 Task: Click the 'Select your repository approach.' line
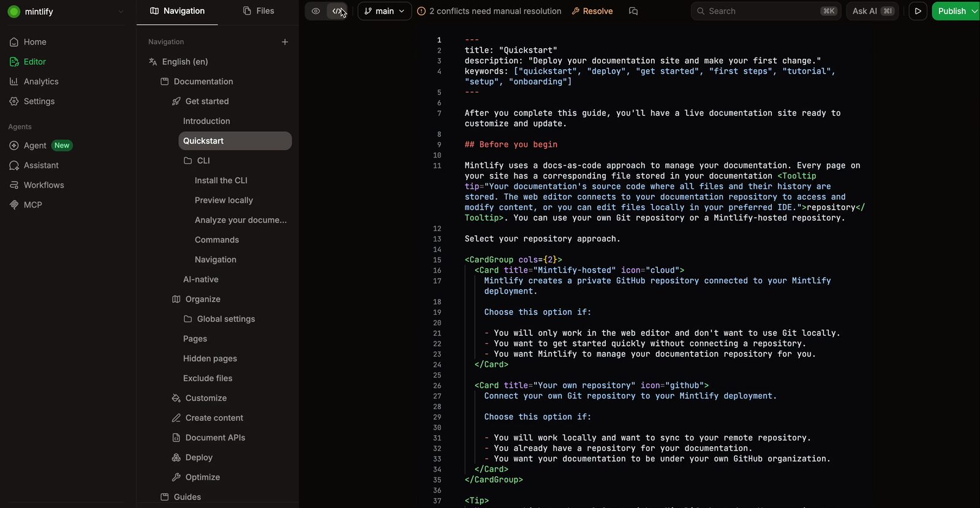(542, 239)
